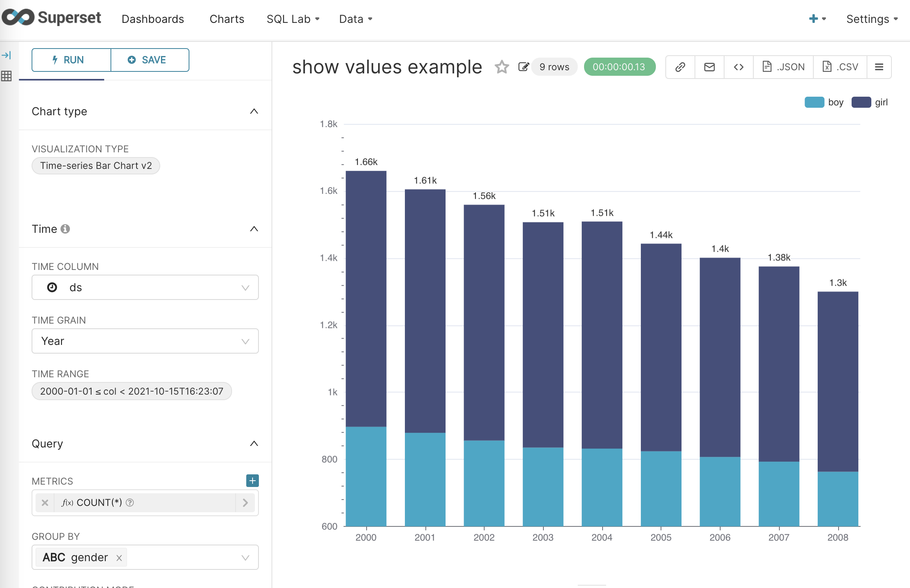Edit chart properties with the pencil icon
The height and width of the screenshot is (588, 910).
(x=524, y=66)
